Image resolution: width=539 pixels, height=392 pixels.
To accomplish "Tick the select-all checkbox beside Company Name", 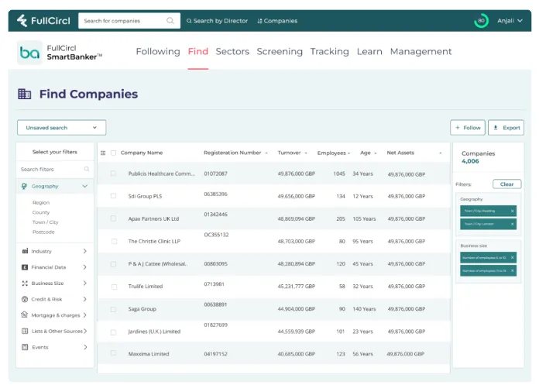I will pyautogui.click(x=113, y=153).
